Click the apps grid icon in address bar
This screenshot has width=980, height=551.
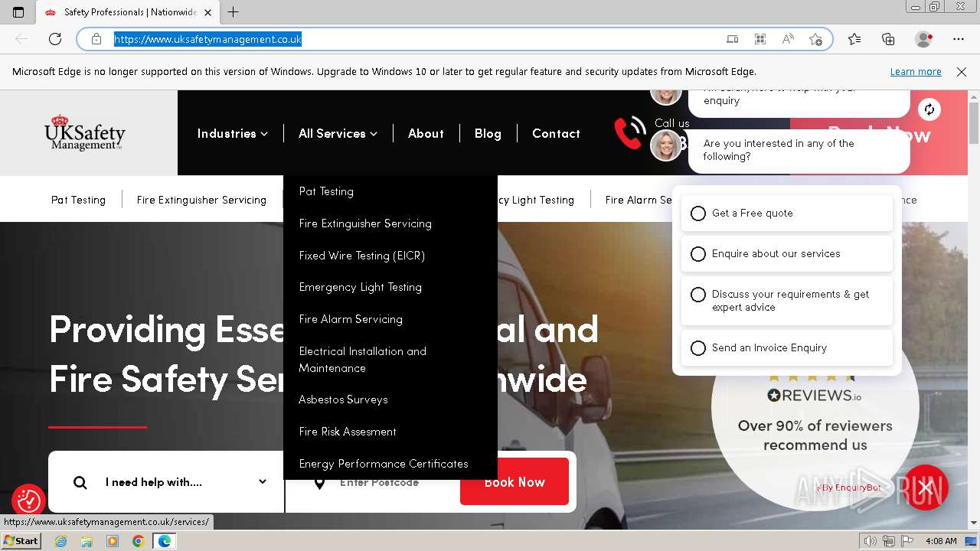pyautogui.click(x=759, y=39)
